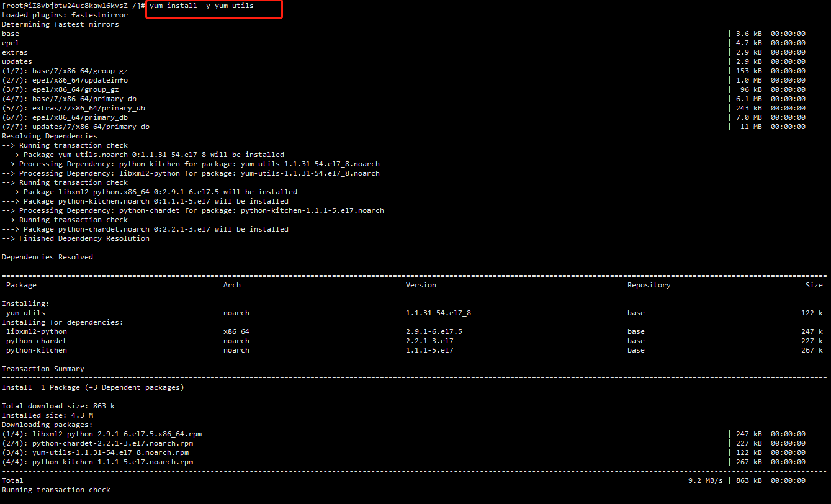Viewport: 831px width, 504px height.
Task: Click '(1/7): base/7/x86_64/group_gz'
Action: pos(65,71)
